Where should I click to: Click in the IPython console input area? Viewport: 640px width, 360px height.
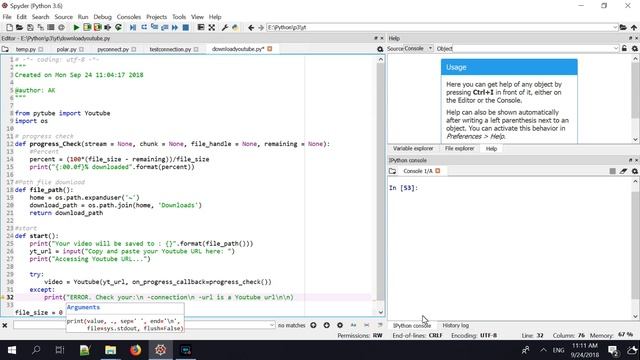pyautogui.click(x=509, y=248)
